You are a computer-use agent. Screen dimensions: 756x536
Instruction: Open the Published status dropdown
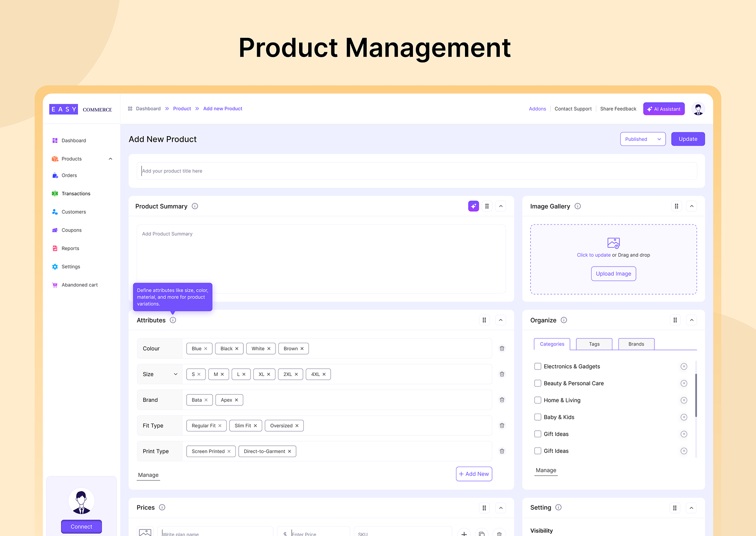click(643, 139)
